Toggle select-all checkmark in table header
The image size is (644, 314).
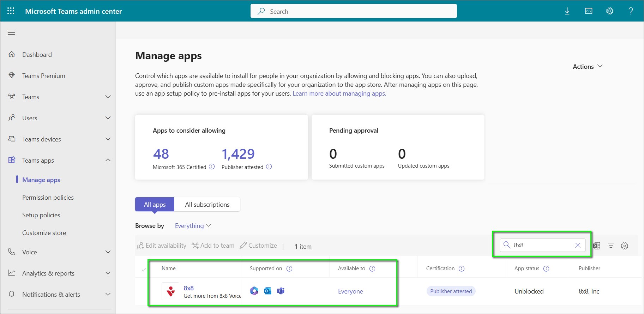144,270
